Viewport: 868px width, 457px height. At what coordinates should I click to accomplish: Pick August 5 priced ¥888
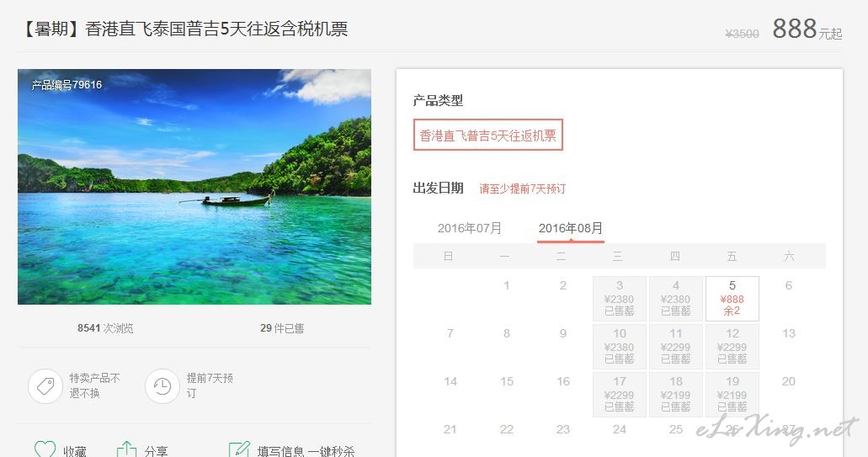pyautogui.click(x=732, y=299)
